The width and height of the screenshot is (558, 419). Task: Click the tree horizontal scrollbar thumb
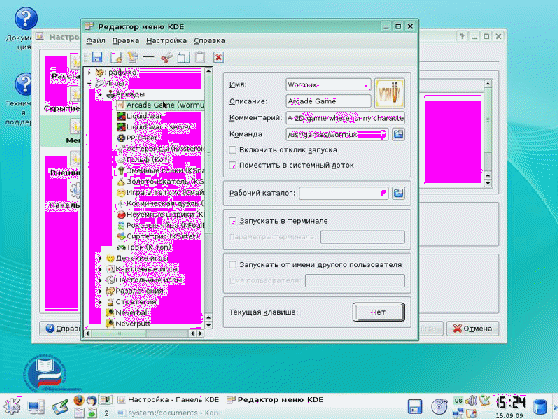click(x=119, y=333)
